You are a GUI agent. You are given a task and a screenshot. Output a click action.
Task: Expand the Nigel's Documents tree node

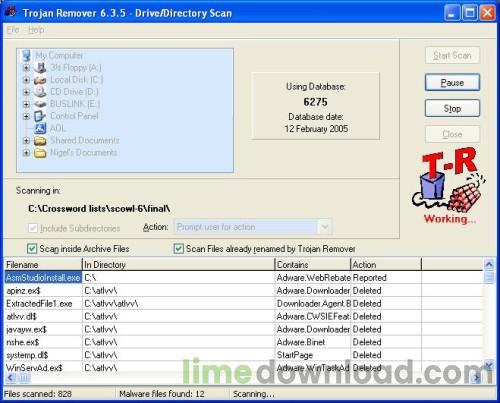click(26, 153)
